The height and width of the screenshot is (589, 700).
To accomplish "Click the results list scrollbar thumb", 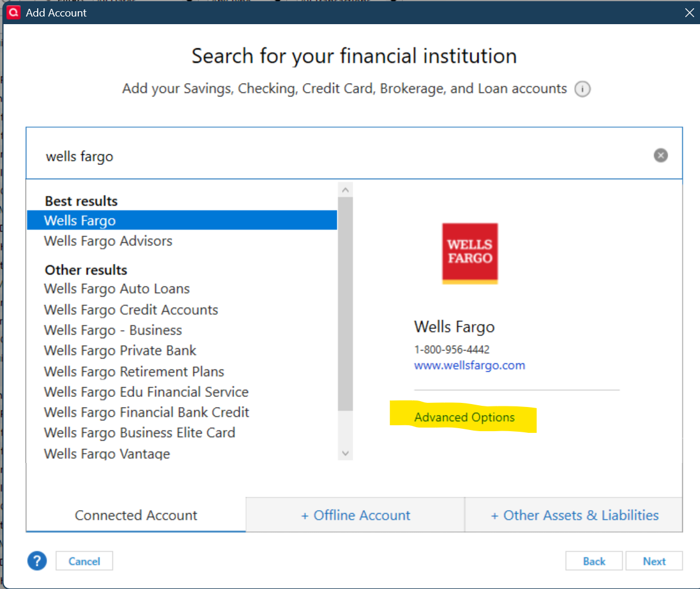I will [x=345, y=304].
